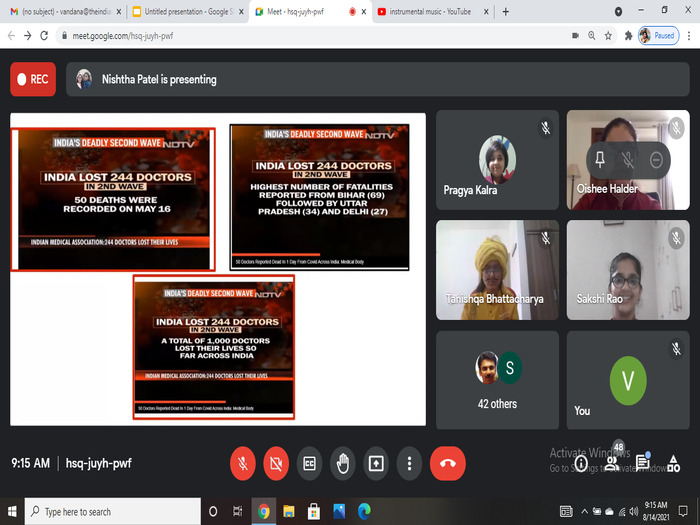This screenshot has height=525, width=700.
Task: Open the Windows Start menu
Action: click(12, 511)
